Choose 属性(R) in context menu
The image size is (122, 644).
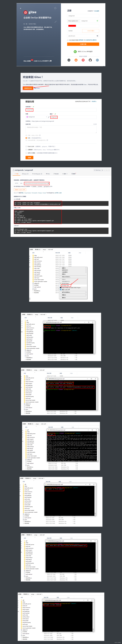pyautogui.click(x=73, y=298)
